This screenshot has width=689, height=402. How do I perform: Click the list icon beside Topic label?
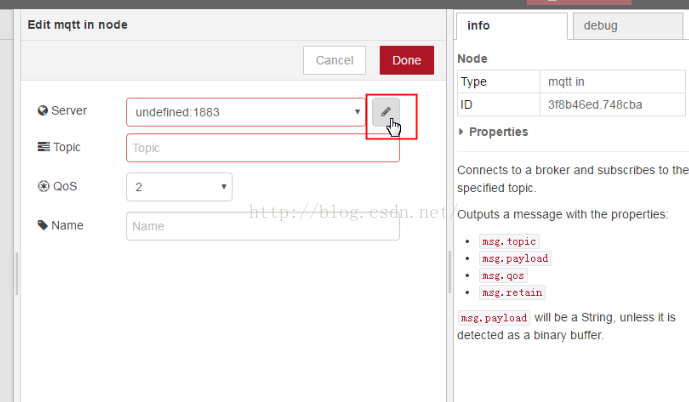(43, 148)
